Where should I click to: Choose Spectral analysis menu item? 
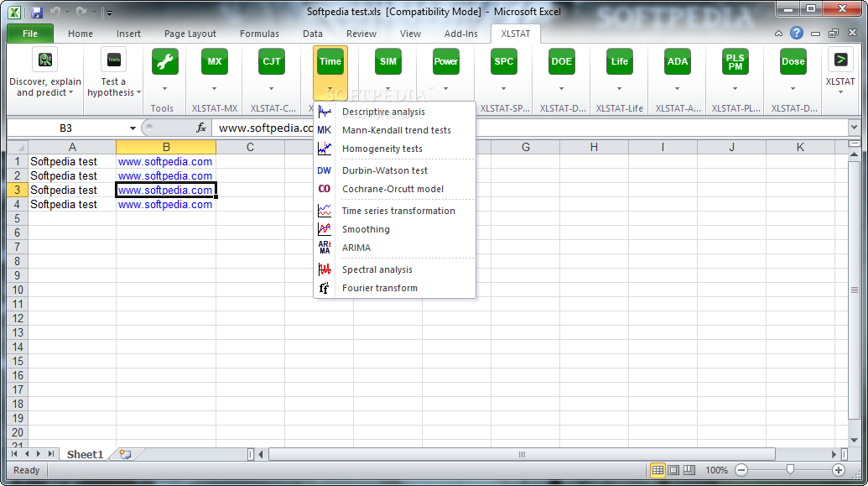click(395, 270)
